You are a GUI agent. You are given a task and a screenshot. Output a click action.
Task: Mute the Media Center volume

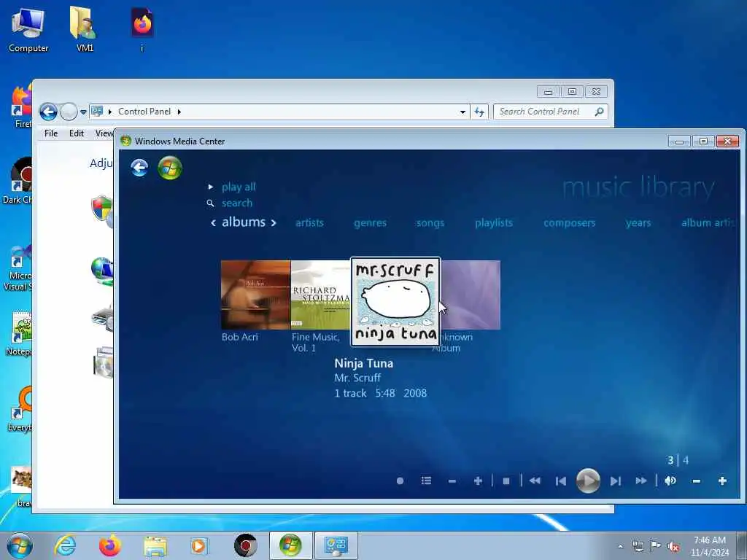670,481
